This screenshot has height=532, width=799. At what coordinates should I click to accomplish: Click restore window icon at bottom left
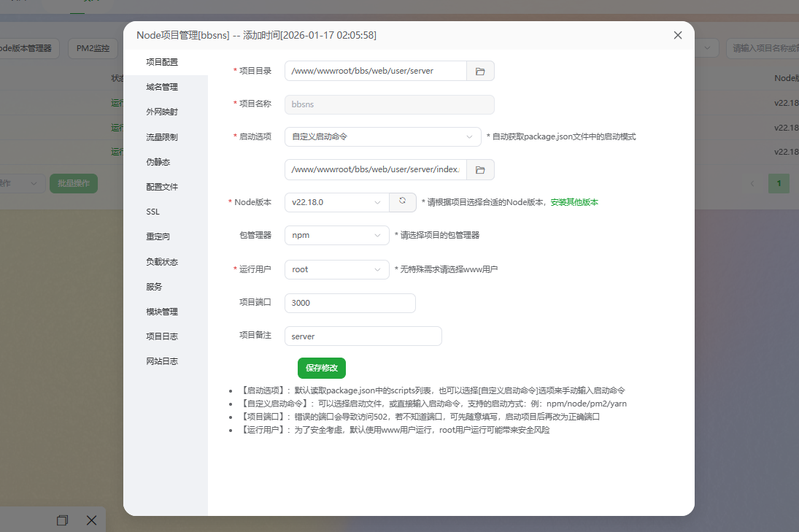pyautogui.click(x=63, y=520)
